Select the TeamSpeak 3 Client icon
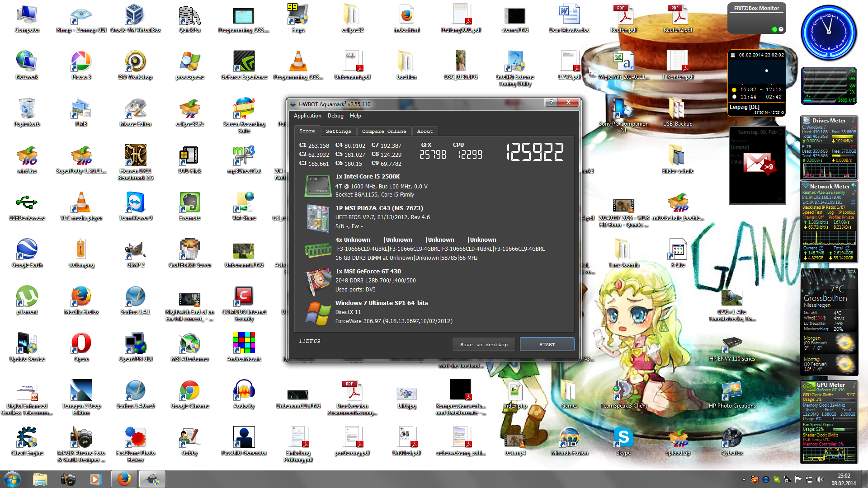This screenshot has height=488, width=868. point(623,395)
